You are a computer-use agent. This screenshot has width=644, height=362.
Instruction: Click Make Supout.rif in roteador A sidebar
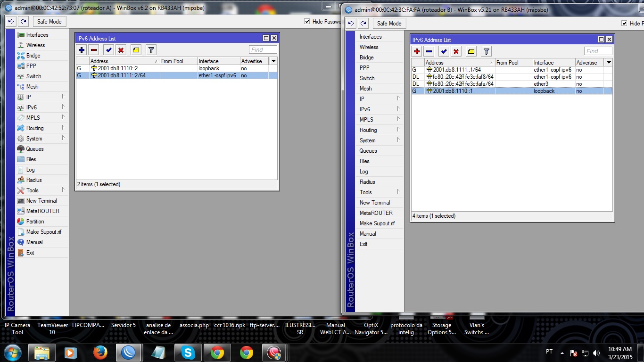pyautogui.click(x=42, y=232)
